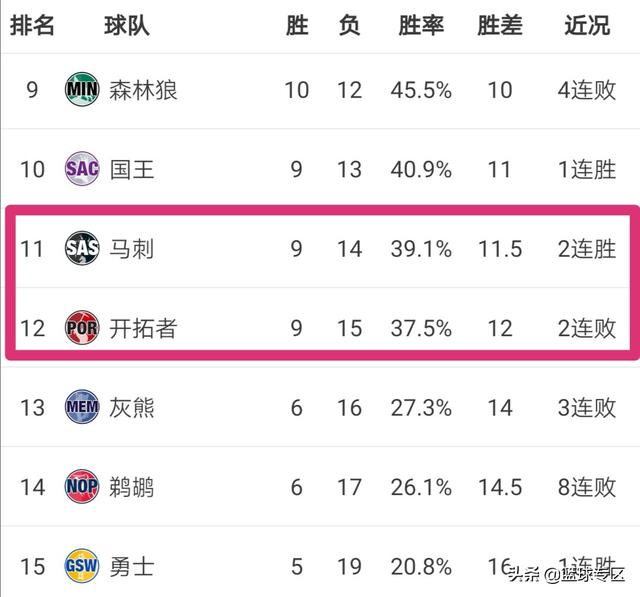The height and width of the screenshot is (597, 640).
Task: Open the 马刺 team name link
Action: click(131, 249)
